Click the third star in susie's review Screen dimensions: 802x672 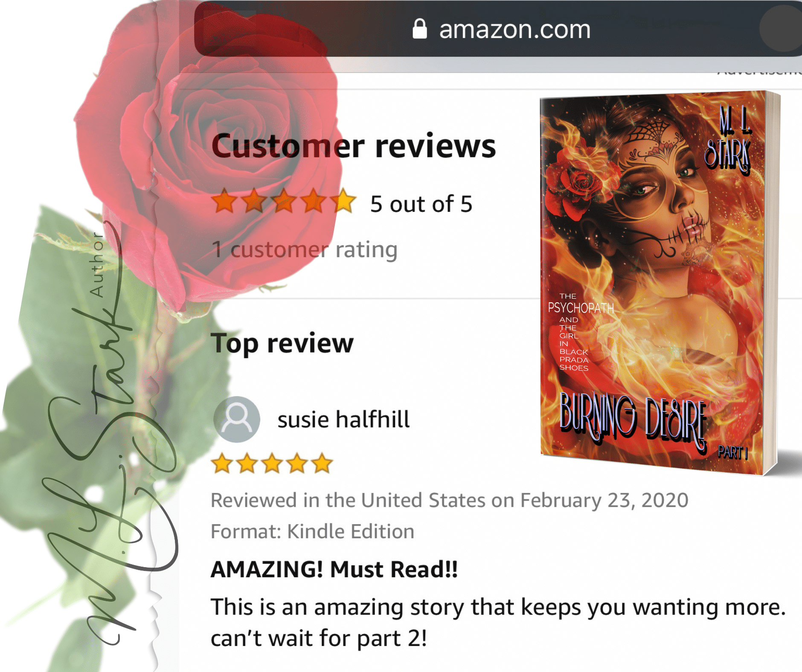coord(272,463)
